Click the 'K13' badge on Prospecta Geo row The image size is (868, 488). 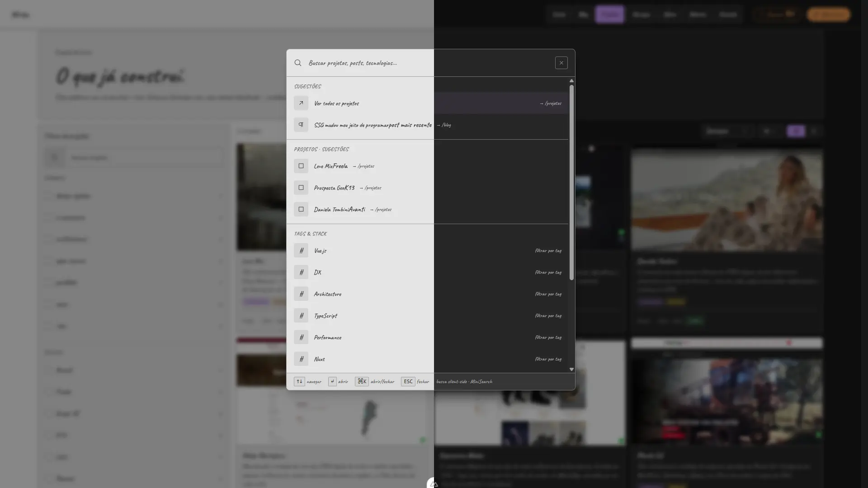click(349, 188)
